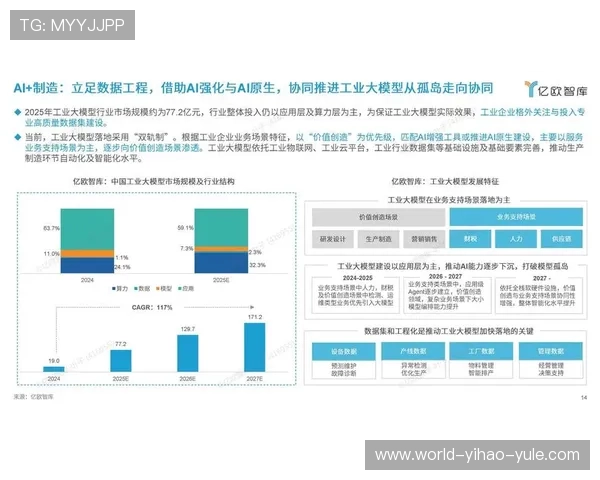
Task: Click the 预测维护 故障诊断 text
Action: (344, 369)
